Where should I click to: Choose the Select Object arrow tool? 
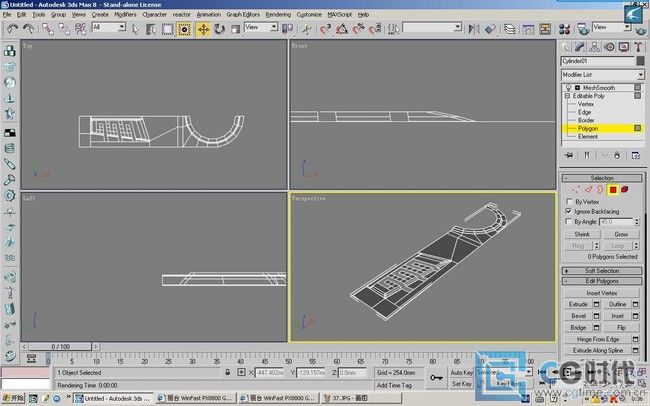[135, 29]
